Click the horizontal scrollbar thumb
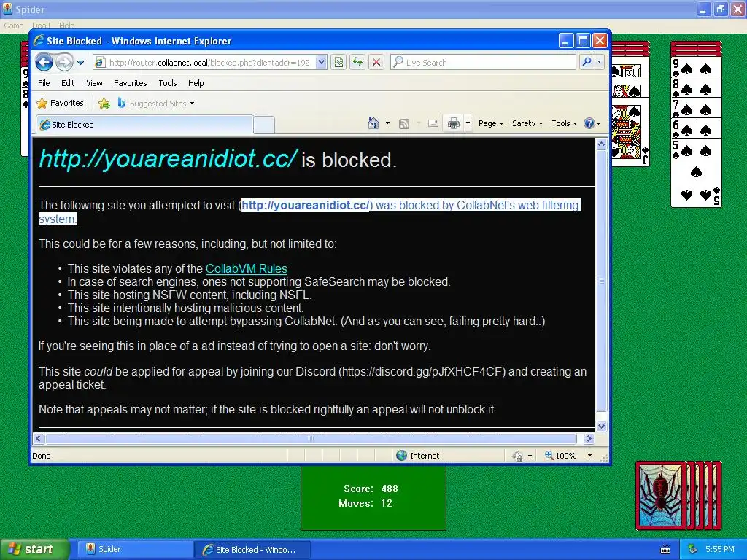This screenshot has height=560, width=747. [x=311, y=438]
